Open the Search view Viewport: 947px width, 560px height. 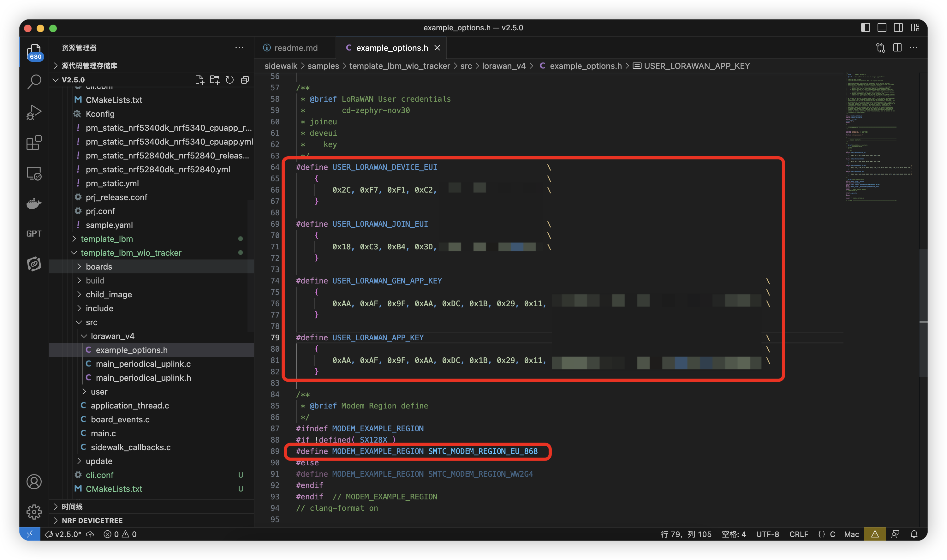(34, 81)
